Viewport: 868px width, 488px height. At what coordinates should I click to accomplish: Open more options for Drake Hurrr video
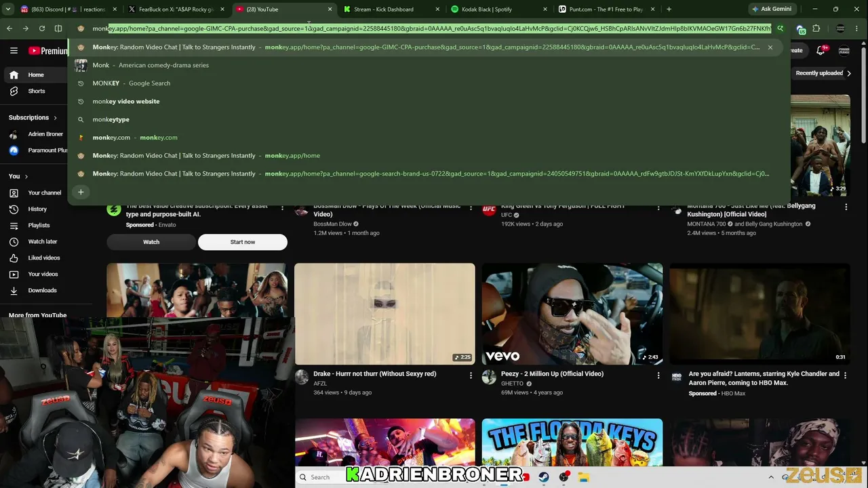point(471,375)
